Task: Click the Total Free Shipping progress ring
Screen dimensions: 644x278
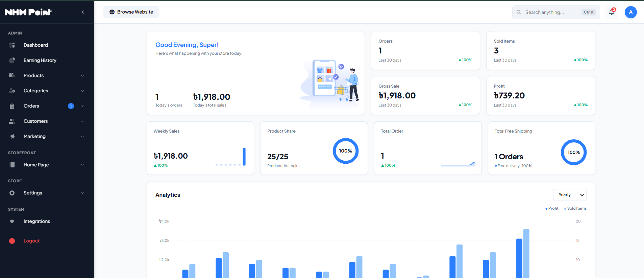Action: [x=574, y=152]
